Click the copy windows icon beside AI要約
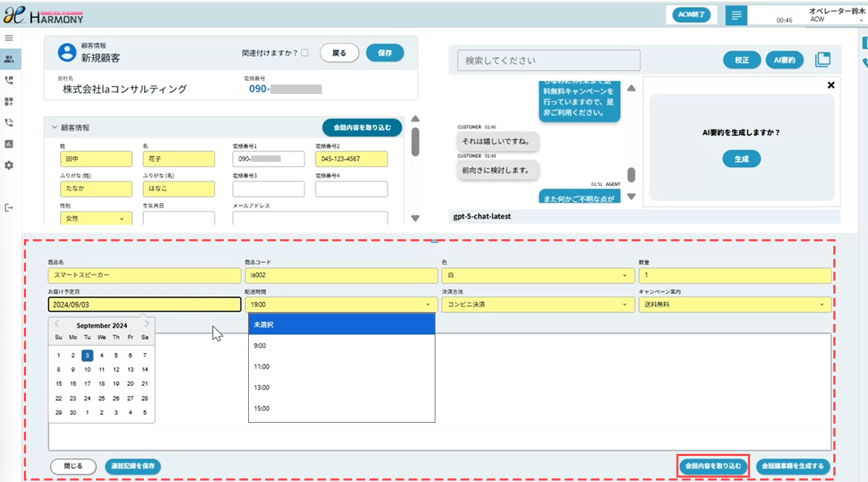Image resolution: width=868 pixels, height=482 pixels. pos(822,60)
